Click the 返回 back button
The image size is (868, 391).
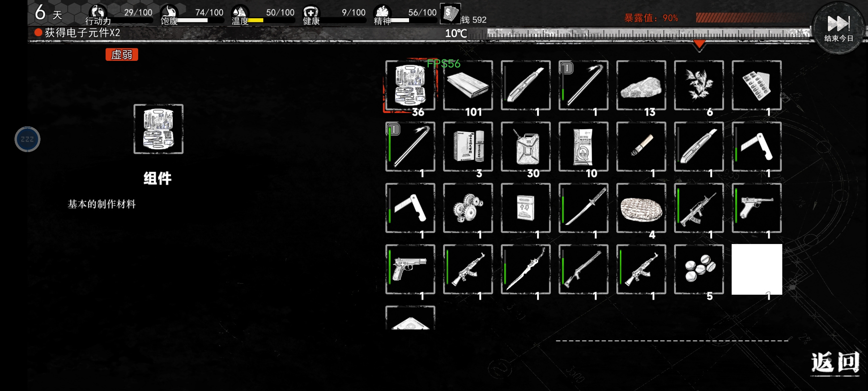click(835, 362)
